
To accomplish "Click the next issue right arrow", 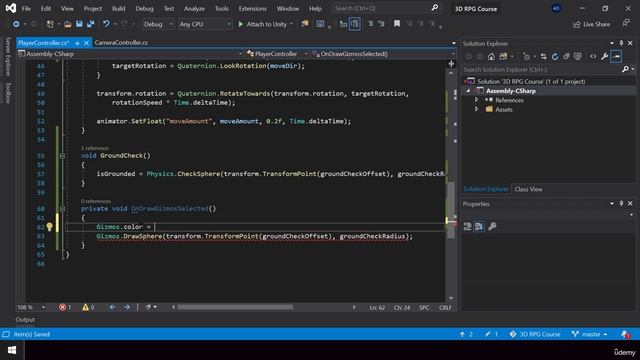I will [x=127, y=307].
